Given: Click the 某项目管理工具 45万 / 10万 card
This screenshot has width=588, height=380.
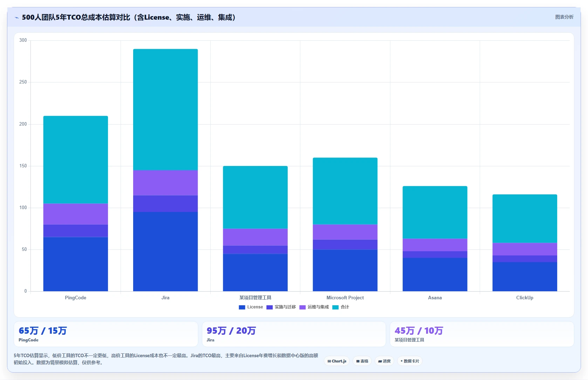Looking at the screenshot, I should click(482, 334).
